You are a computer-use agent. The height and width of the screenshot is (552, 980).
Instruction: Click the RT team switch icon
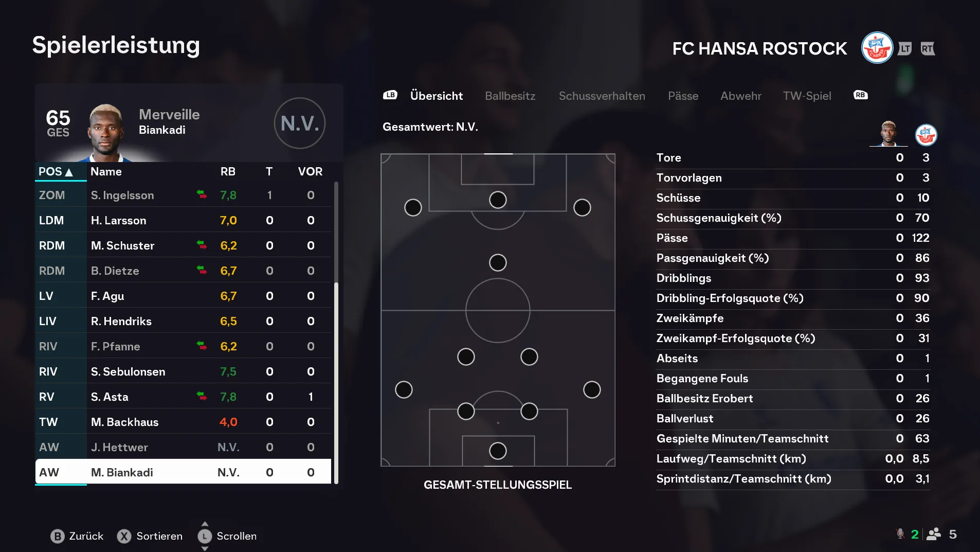(x=928, y=48)
